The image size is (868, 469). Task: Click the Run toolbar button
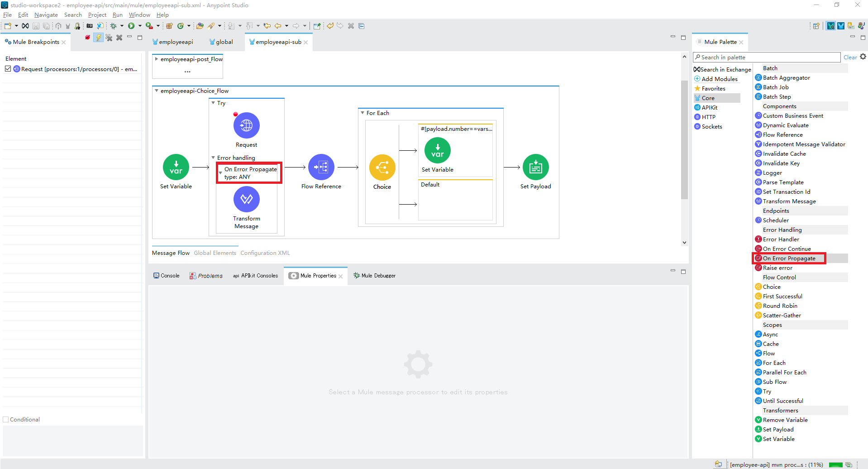[131, 26]
